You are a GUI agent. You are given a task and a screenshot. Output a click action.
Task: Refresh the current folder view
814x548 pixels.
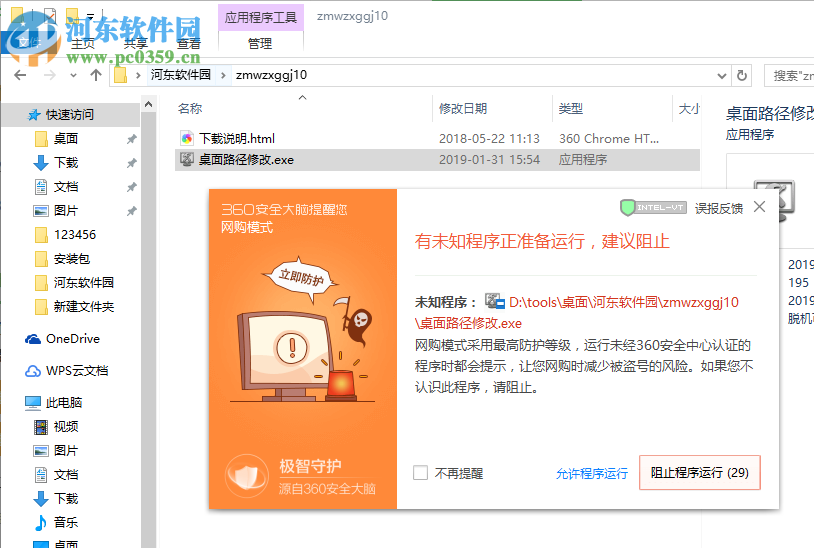[742, 76]
